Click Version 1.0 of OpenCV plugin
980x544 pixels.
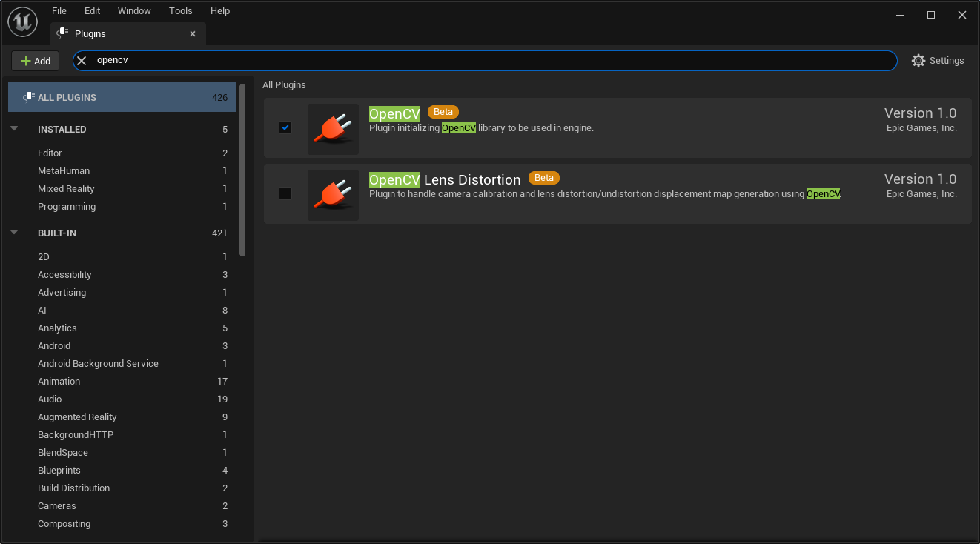[920, 113]
